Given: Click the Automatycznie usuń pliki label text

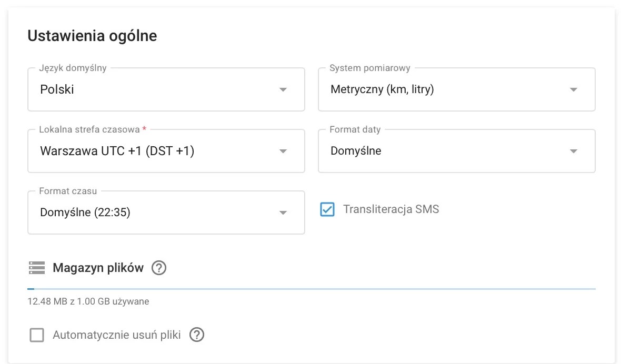Looking at the screenshot, I should tap(117, 335).
